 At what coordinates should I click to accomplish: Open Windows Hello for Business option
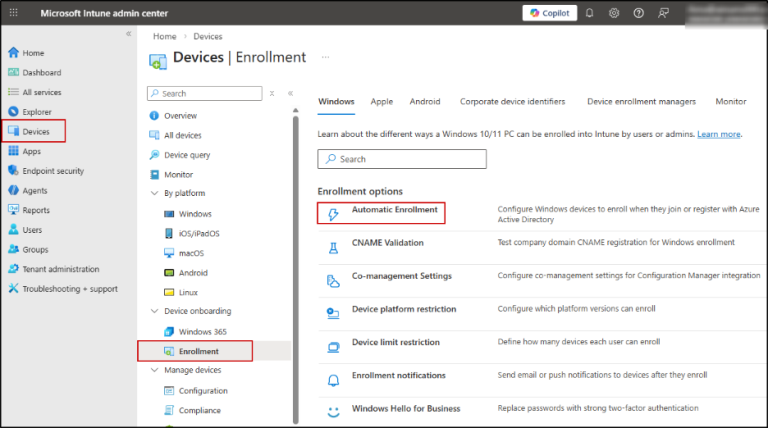(x=406, y=408)
